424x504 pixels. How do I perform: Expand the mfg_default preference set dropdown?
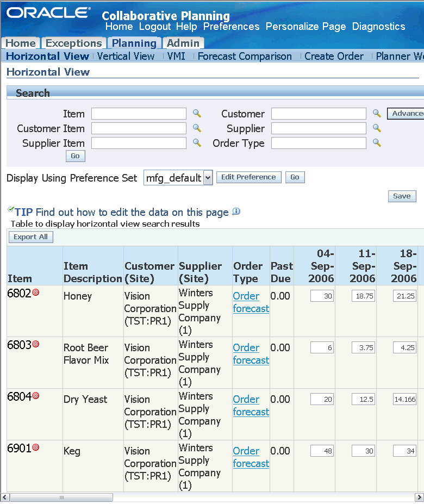click(208, 178)
